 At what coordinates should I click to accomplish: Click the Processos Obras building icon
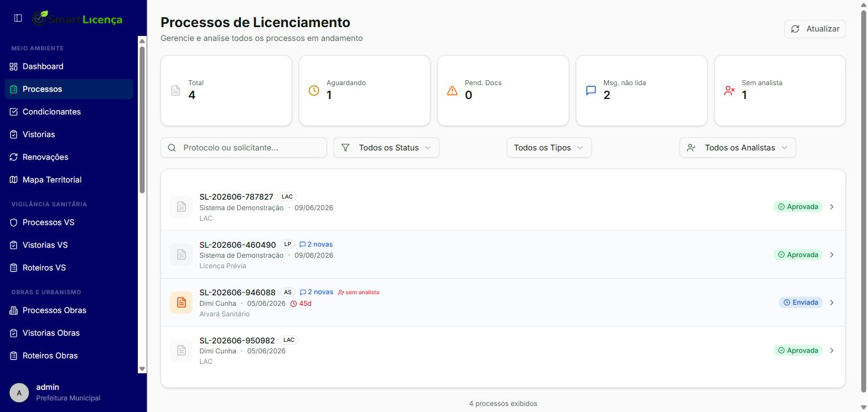[14, 310]
